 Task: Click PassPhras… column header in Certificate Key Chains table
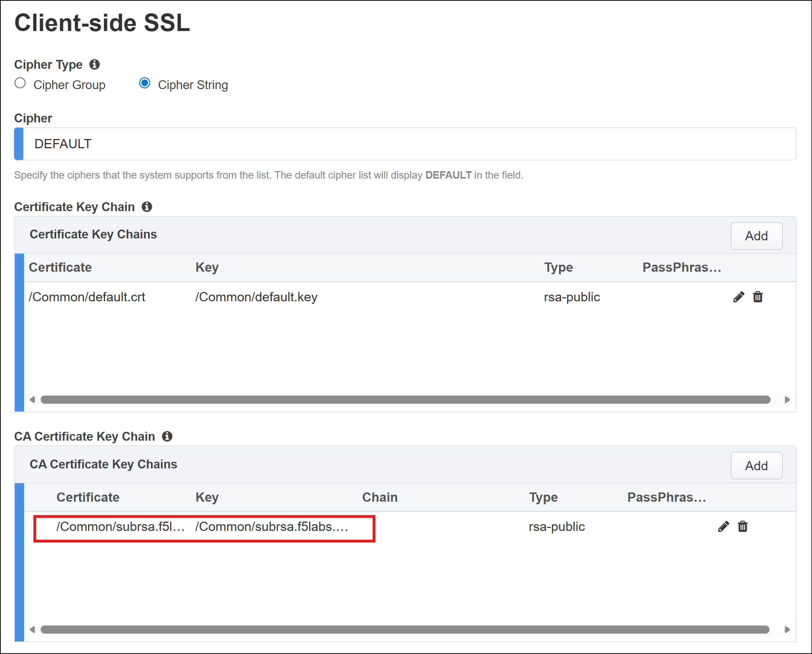pos(681,267)
